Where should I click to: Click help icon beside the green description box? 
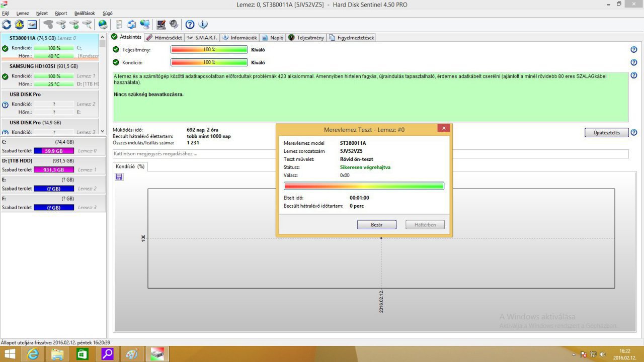click(x=634, y=75)
